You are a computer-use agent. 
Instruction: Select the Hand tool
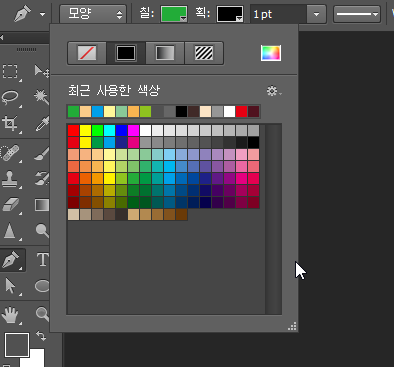tap(10, 315)
